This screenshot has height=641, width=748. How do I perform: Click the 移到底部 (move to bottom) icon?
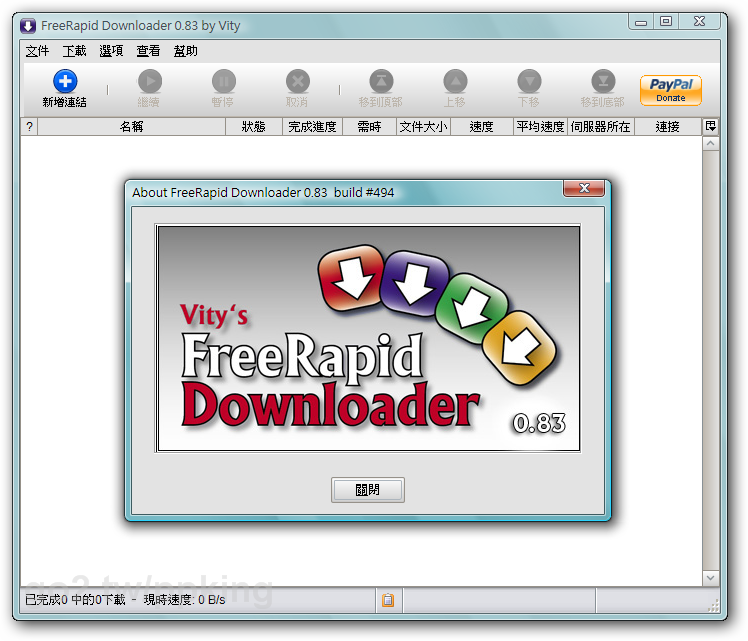[x=603, y=81]
